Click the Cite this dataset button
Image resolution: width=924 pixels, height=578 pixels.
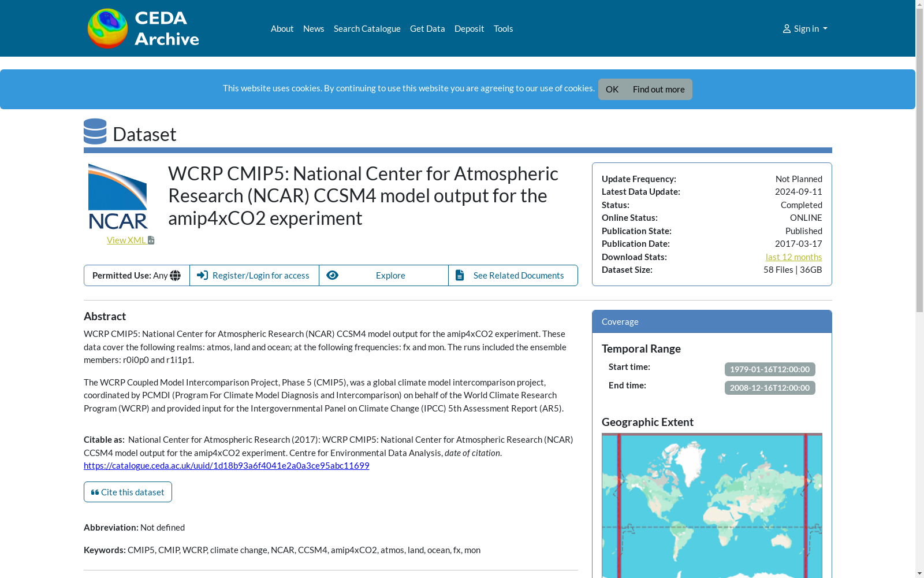[128, 492]
